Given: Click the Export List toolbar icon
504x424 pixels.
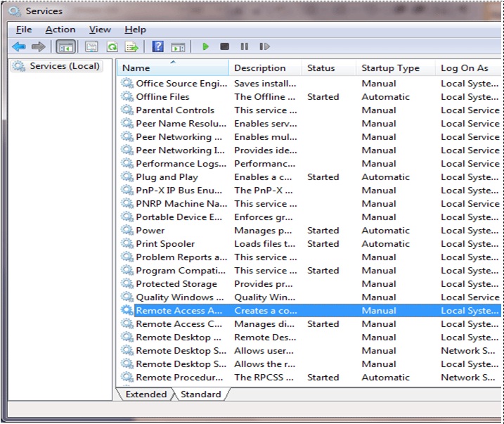Looking at the screenshot, I should (131, 47).
